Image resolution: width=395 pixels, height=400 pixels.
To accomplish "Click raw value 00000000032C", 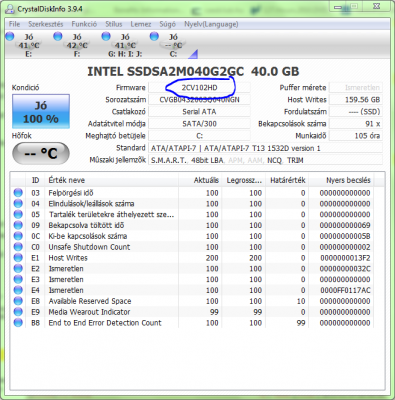I will tap(345, 269).
